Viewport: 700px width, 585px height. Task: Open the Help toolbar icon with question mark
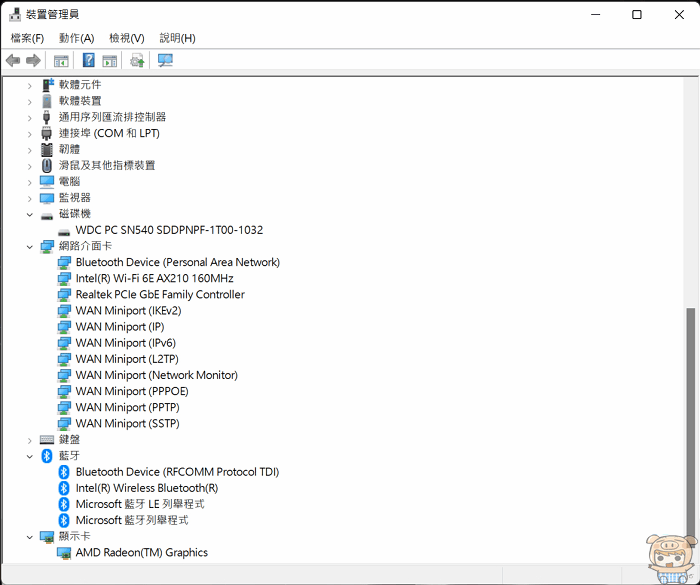pyautogui.click(x=89, y=60)
